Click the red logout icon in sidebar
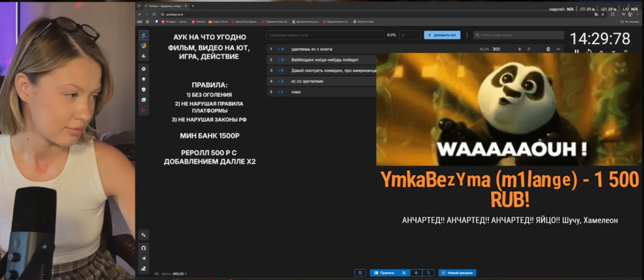Image resolution: width=644 pixels, height=280 pixels. [144, 110]
